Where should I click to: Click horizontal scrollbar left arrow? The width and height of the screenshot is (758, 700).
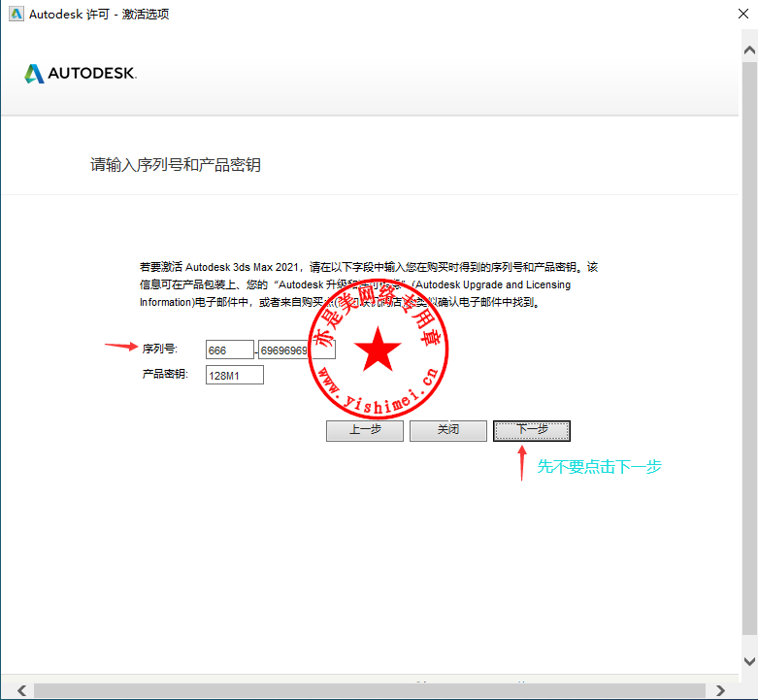[21, 690]
